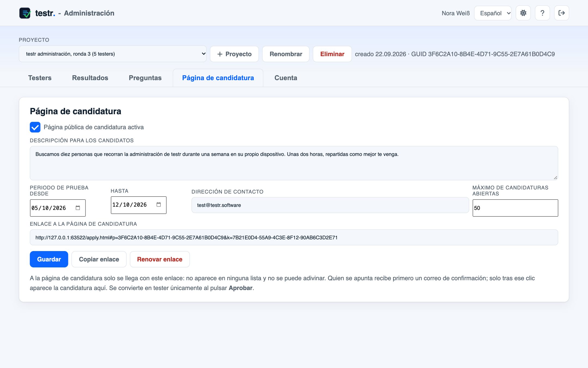Click the Administración header title
The width and height of the screenshot is (588, 368).
coord(89,13)
